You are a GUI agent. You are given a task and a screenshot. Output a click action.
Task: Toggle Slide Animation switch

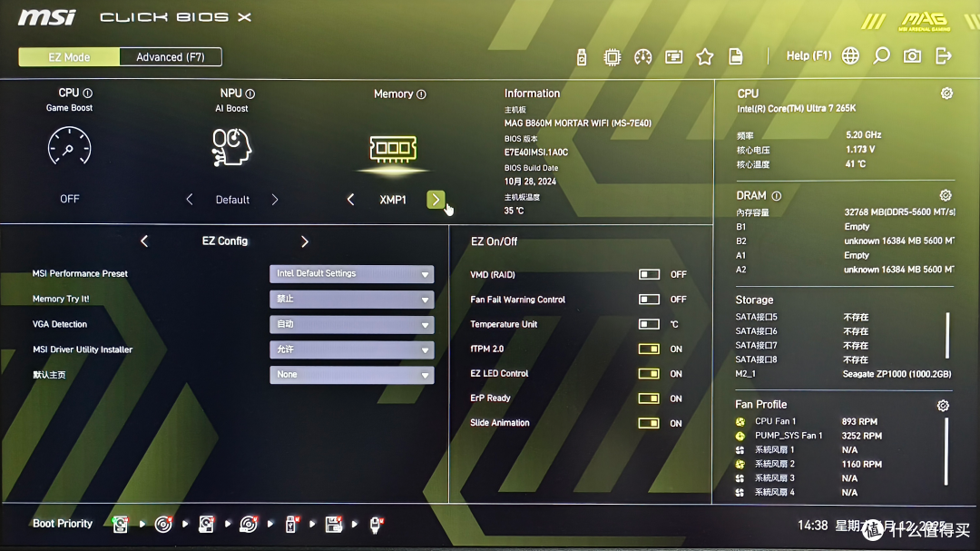tap(649, 423)
